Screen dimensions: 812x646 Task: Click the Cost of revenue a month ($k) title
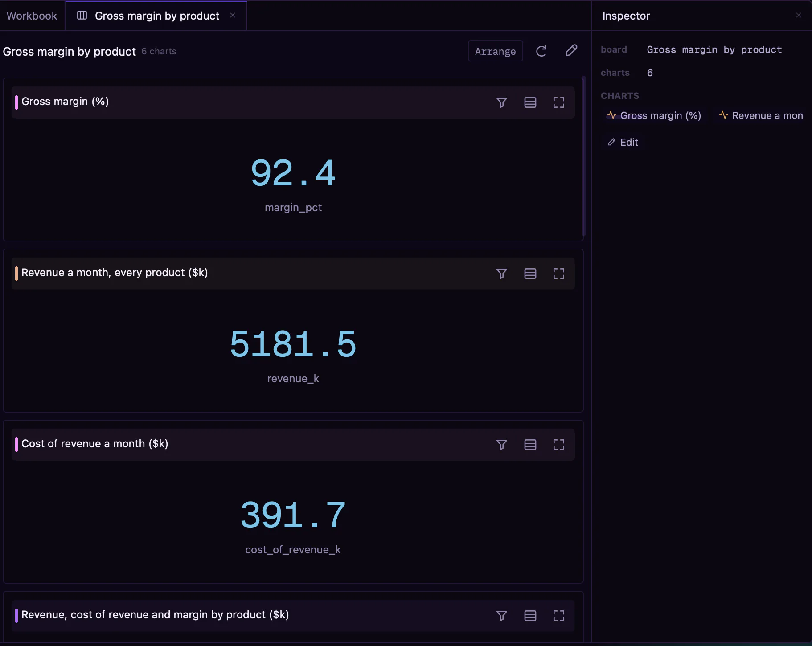coord(95,444)
